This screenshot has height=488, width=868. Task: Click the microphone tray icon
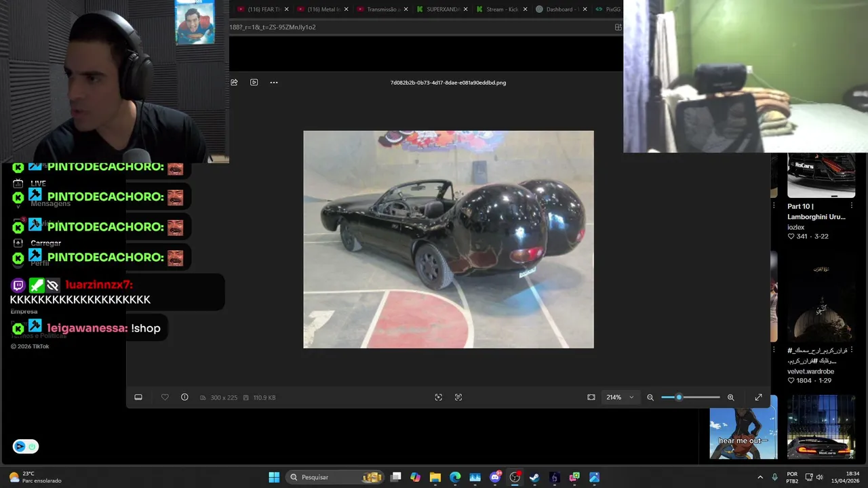(774, 477)
